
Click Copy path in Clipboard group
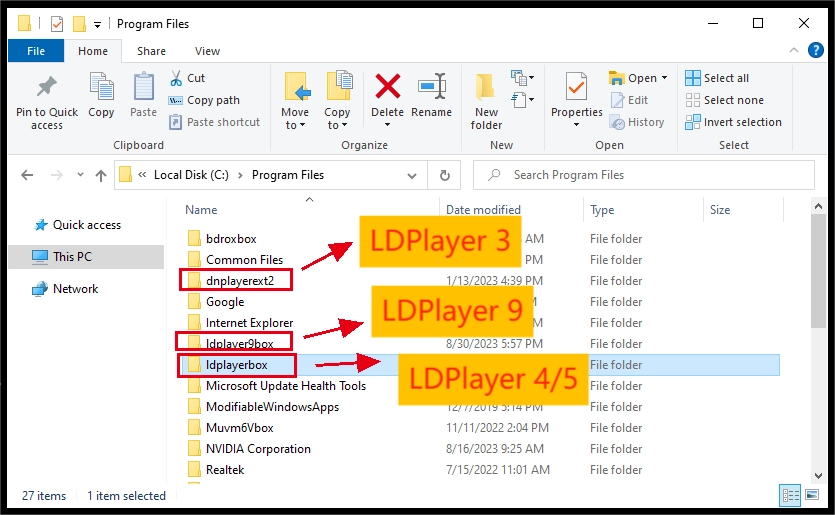click(204, 100)
